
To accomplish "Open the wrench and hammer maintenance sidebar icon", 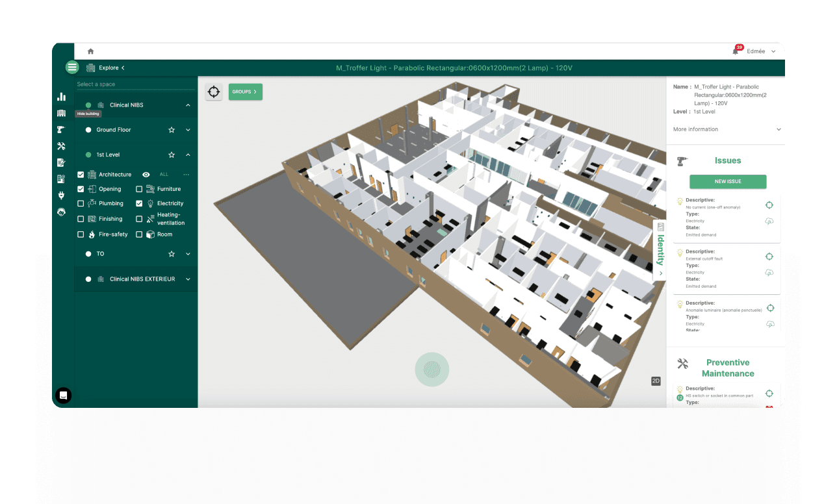I will (61, 146).
